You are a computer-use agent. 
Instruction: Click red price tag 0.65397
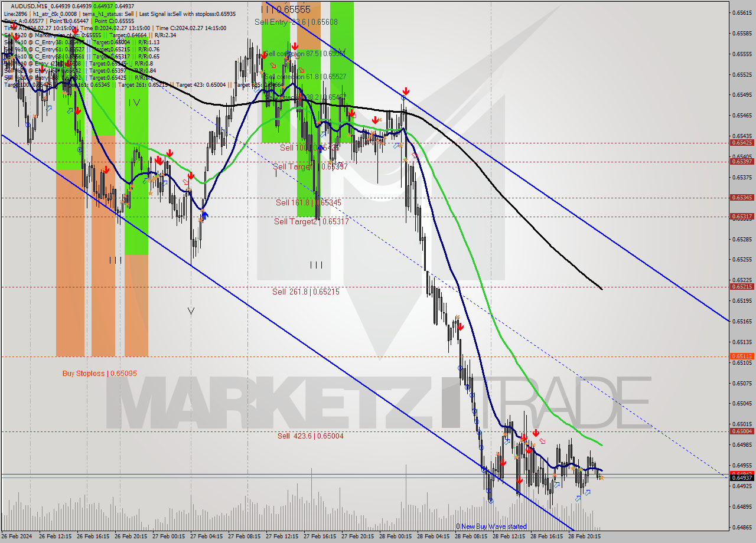pyautogui.click(x=742, y=161)
